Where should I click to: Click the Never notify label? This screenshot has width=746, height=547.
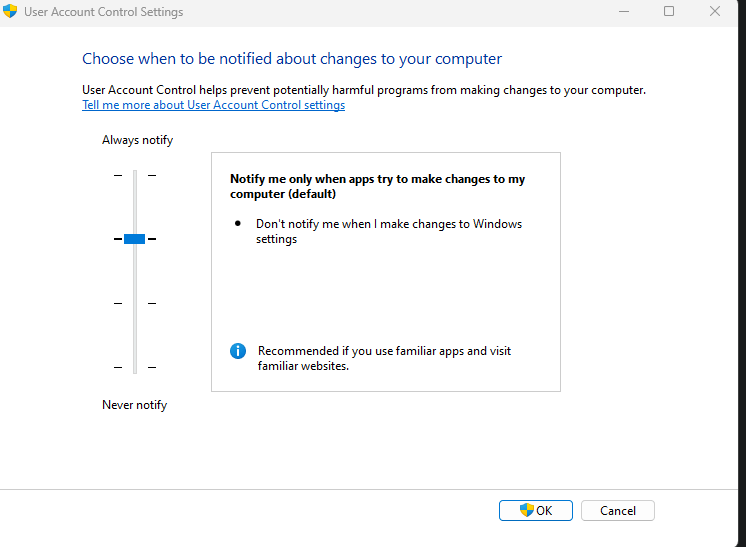tap(135, 405)
